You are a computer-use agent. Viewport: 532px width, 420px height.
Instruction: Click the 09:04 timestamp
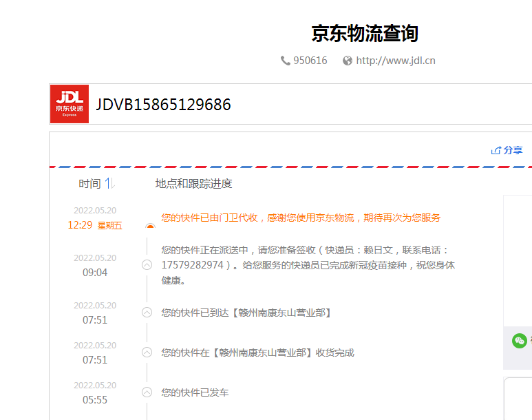pos(95,272)
